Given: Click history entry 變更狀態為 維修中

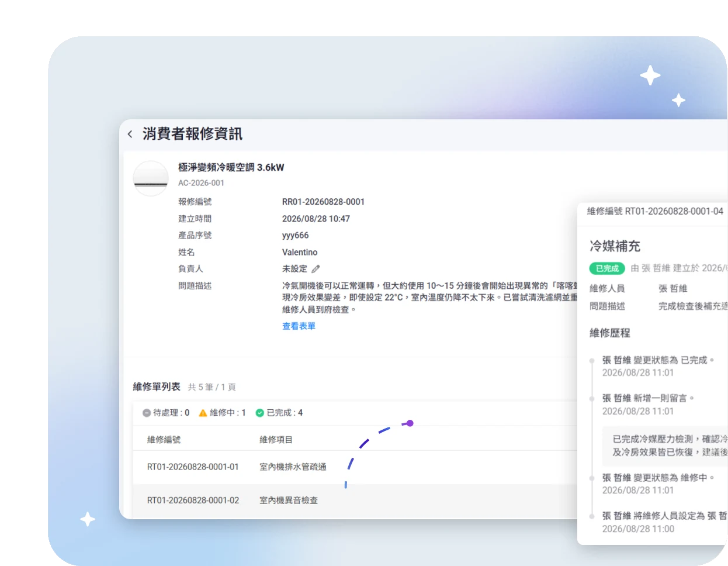Looking at the screenshot, I should click(x=658, y=478).
